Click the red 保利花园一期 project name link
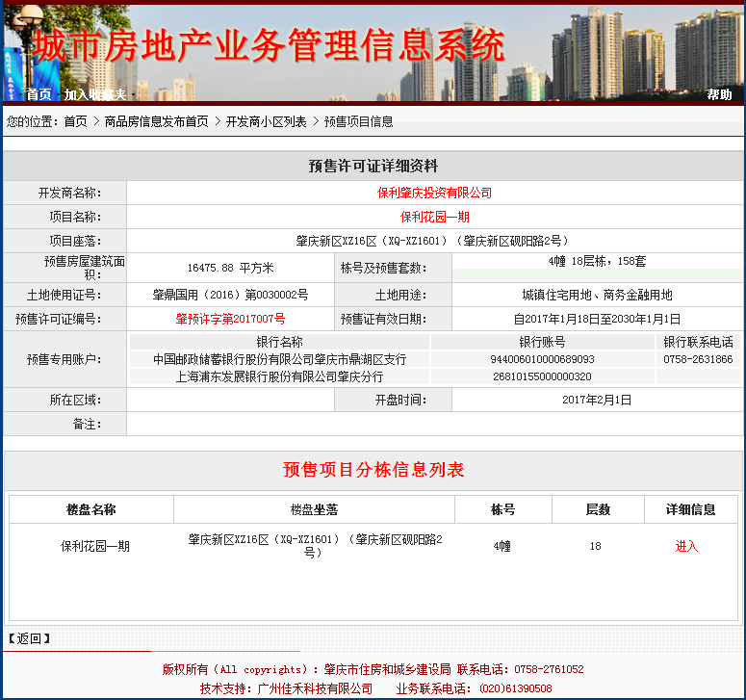This screenshot has width=746, height=700. (x=434, y=217)
